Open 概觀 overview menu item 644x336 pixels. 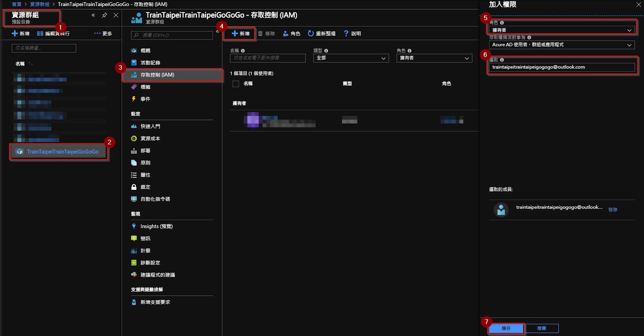(145, 51)
